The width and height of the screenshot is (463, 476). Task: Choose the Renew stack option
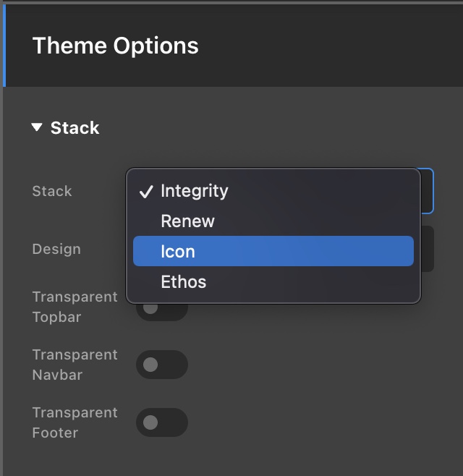click(x=187, y=221)
